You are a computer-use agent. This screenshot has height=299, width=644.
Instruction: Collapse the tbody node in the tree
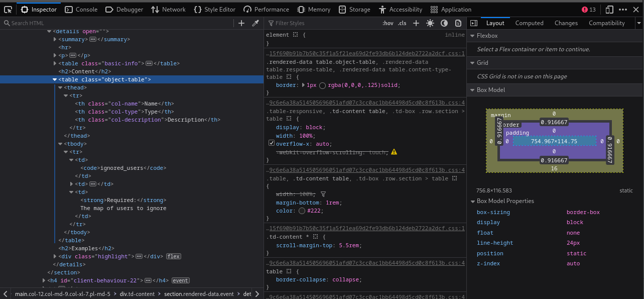pos(60,144)
